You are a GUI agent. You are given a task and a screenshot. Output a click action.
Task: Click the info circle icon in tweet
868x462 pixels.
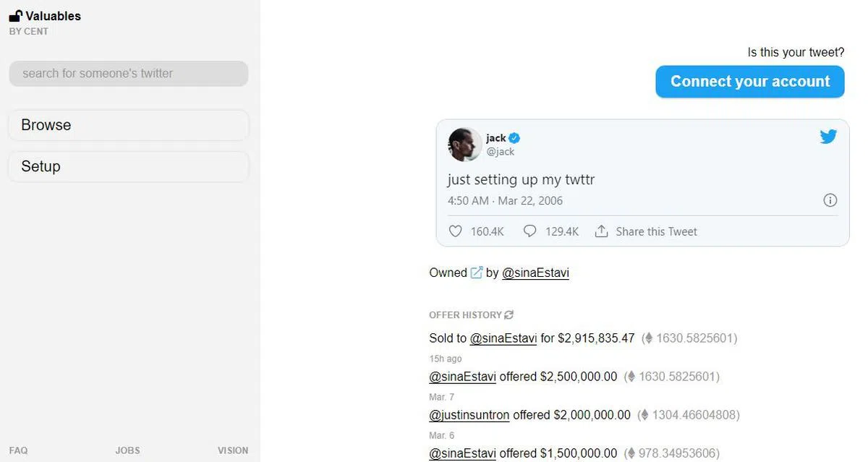coord(830,200)
